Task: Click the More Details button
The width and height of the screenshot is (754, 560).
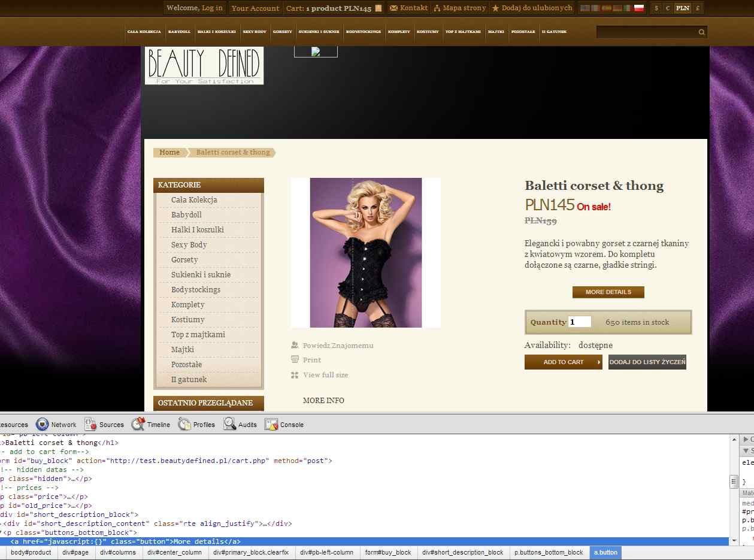Action: (x=608, y=292)
